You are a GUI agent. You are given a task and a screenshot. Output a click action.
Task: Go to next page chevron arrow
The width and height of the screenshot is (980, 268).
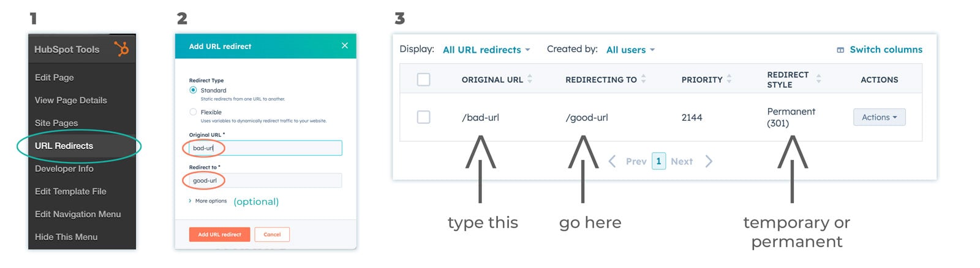coord(709,161)
